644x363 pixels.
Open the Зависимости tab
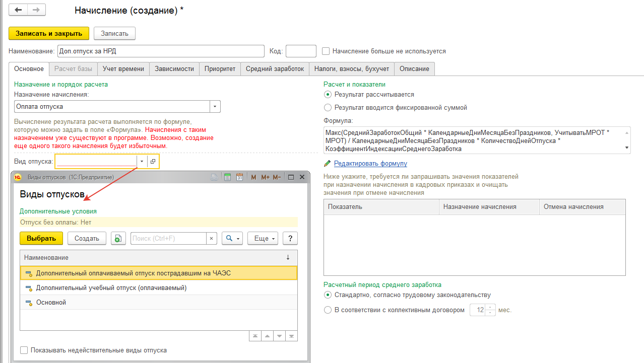click(174, 69)
